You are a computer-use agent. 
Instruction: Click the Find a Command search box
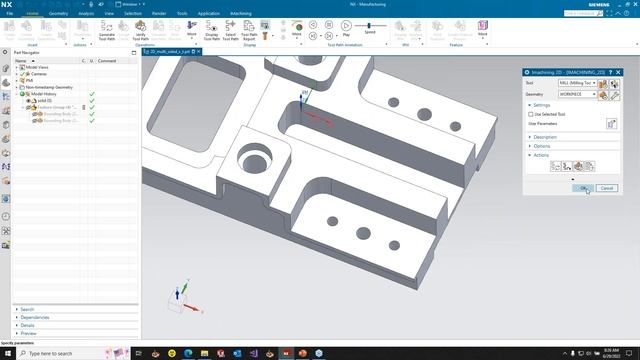[x=583, y=13]
